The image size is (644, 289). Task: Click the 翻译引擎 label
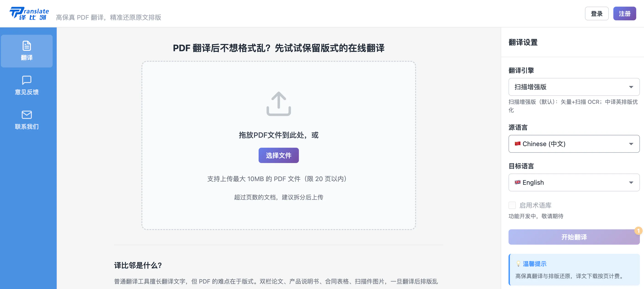pos(521,70)
